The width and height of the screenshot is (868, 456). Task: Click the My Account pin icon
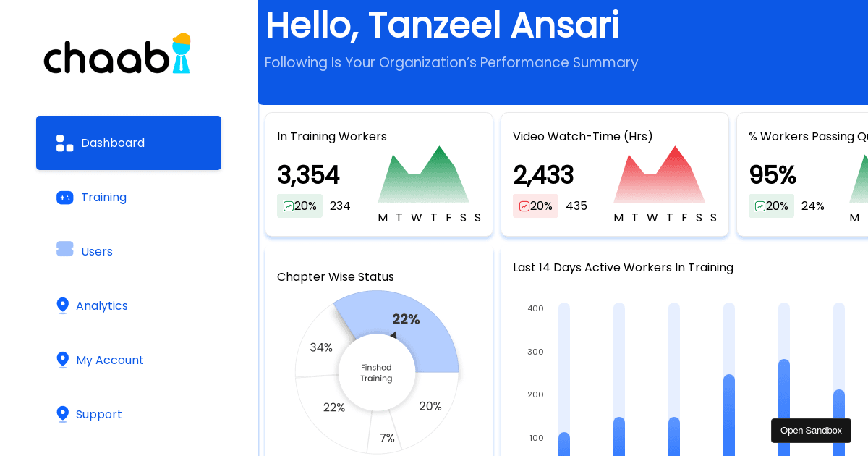(63, 360)
